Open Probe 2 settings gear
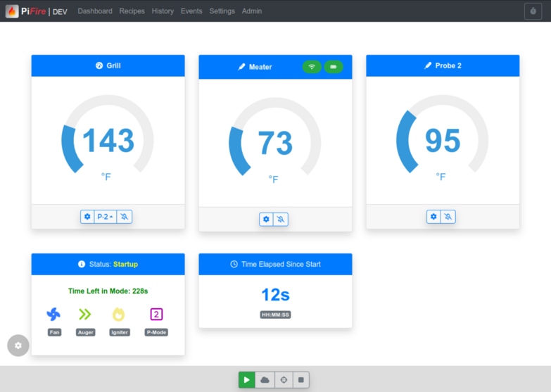This screenshot has height=392, width=551. pos(433,217)
